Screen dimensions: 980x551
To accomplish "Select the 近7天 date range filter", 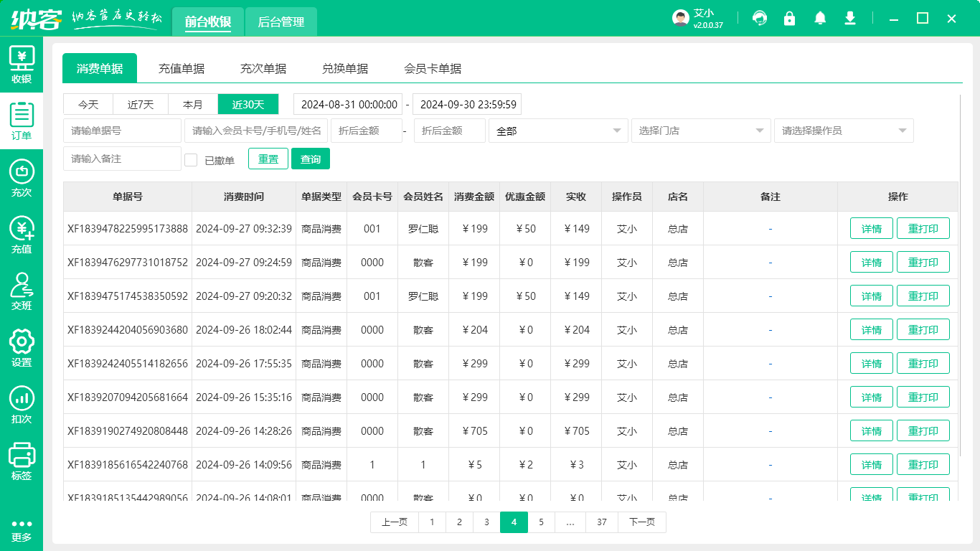I will (140, 104).
